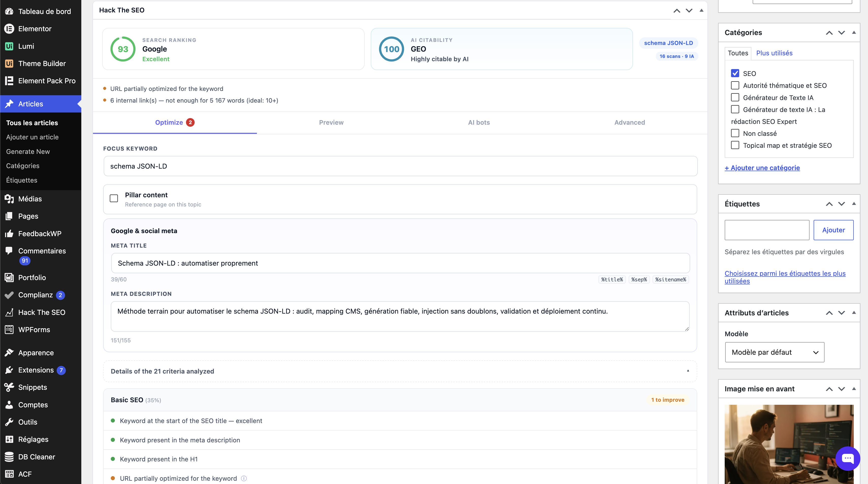Select the Plus utilisés categories tab
The width and height of the screenshot is (868, 484).
pos(774,53)
